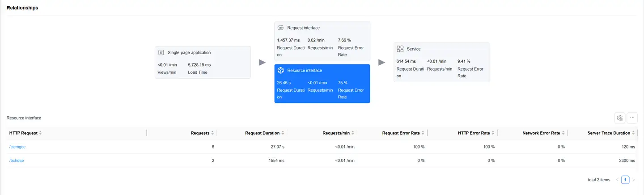Image resolution: width=644 pixels, height=195 pixels.
Task: Open the /bchdse request link
Action: (x=17, y=161)
